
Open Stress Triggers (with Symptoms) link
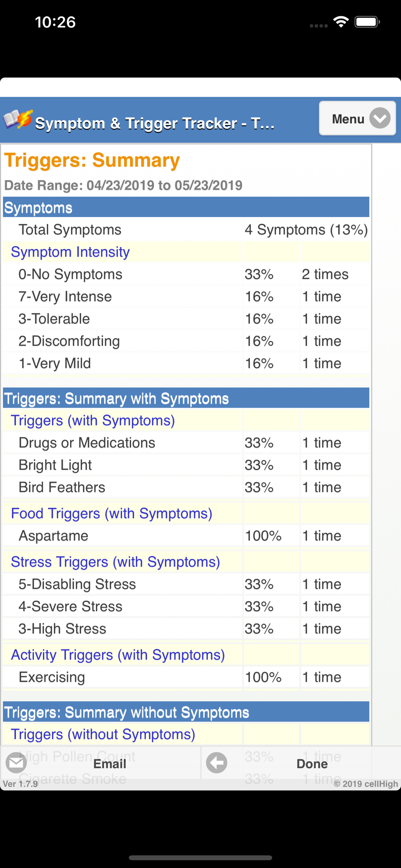(x=115, y=562)
